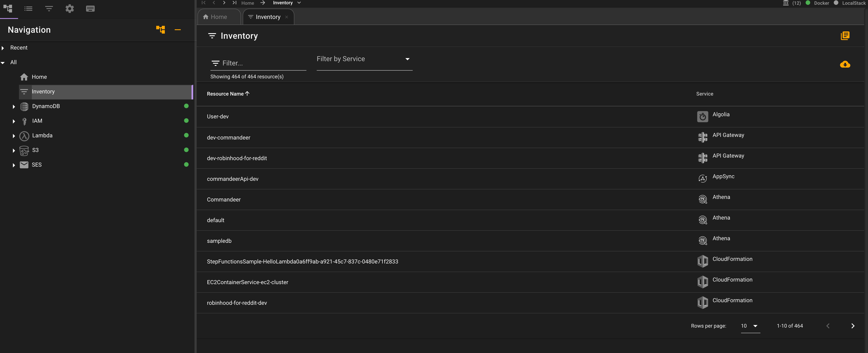Click the SES envelope icon

[24, 165]
